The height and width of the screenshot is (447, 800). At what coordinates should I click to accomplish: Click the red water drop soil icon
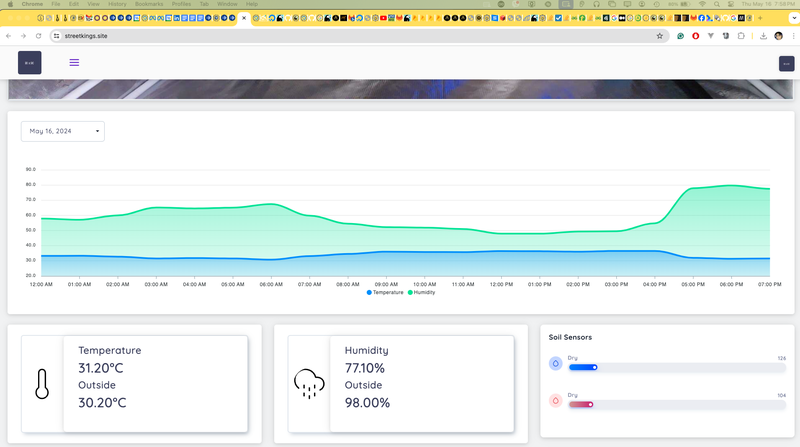point(555,400)
